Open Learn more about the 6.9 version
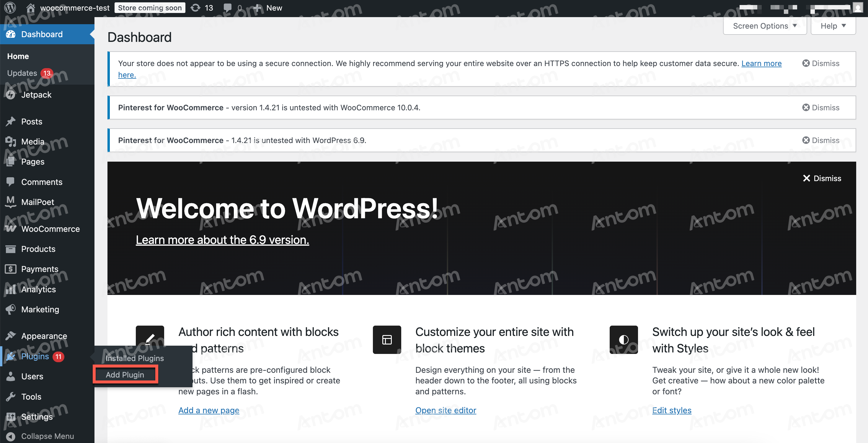This screenshot has width=868, height=443. (x=222, y=240)
